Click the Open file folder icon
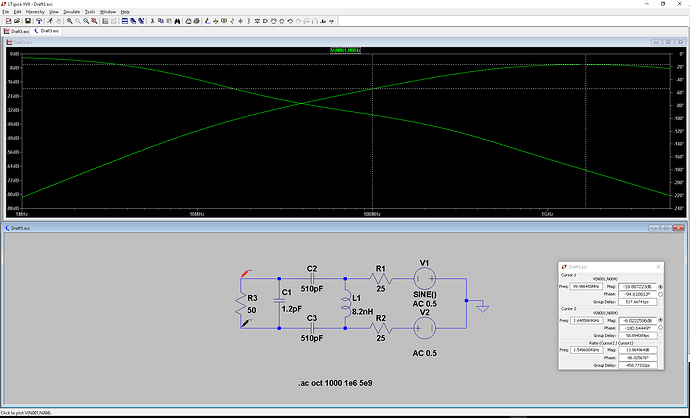Screen dimensions: 690x418 (x=17, y=19)
